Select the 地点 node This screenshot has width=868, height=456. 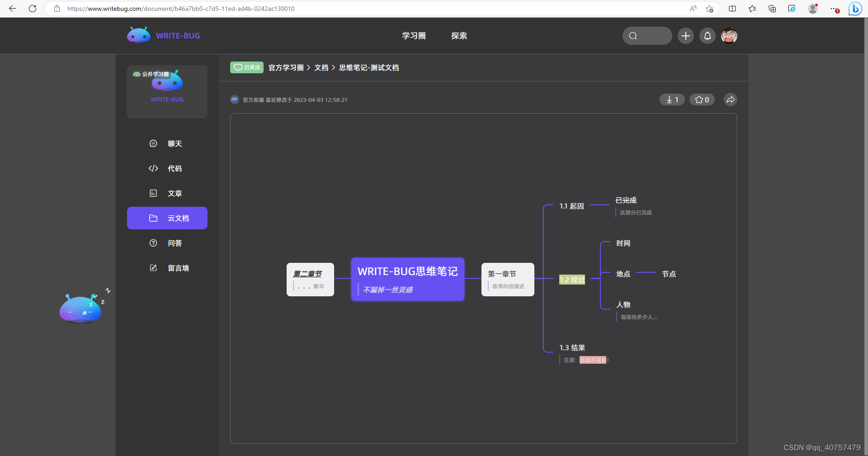click(x=623, y=274)
